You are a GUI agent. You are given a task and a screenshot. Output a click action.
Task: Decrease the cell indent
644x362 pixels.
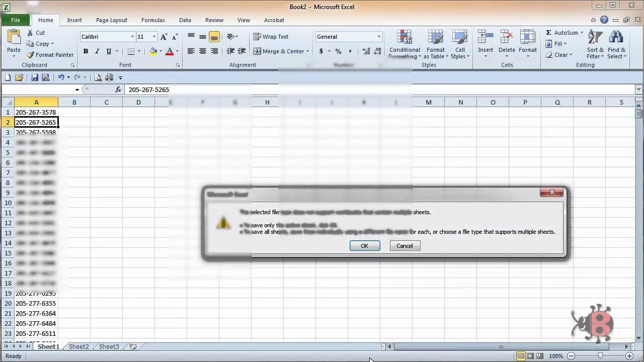coord(230,51)
